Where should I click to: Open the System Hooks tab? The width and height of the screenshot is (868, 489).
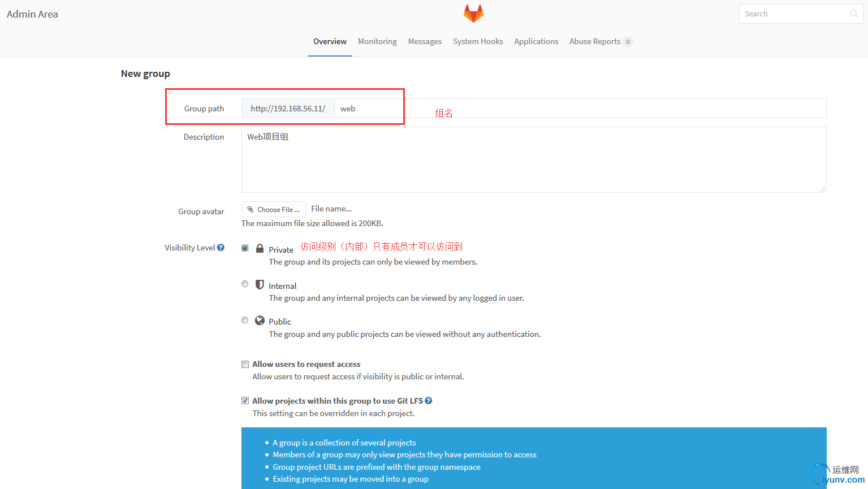tap(478, 41)
